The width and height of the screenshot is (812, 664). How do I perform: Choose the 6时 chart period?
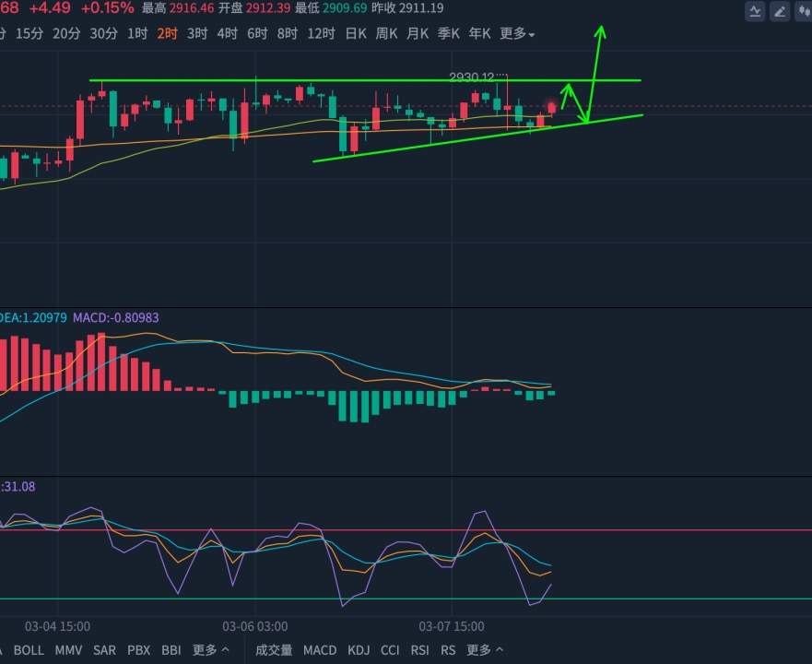click(x=257, y=34)
